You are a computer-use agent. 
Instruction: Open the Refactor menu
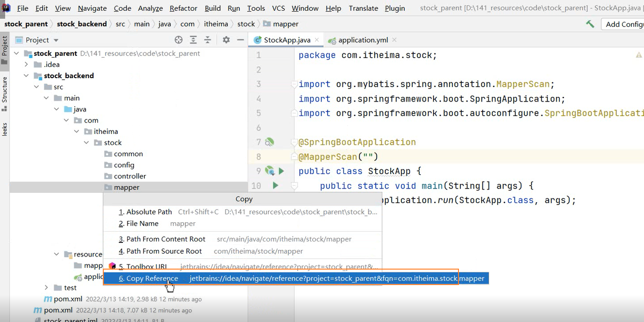(183, 8)
